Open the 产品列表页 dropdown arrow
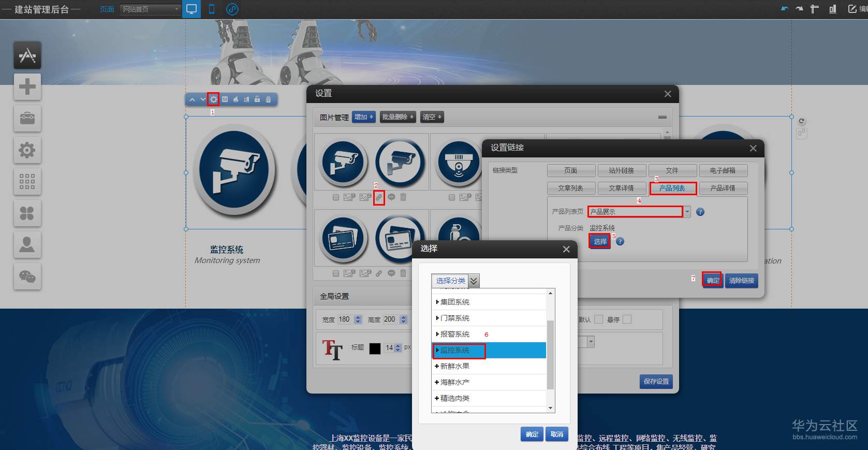The width and height of the screenshot is (868, 450). (x=687, y=212)
